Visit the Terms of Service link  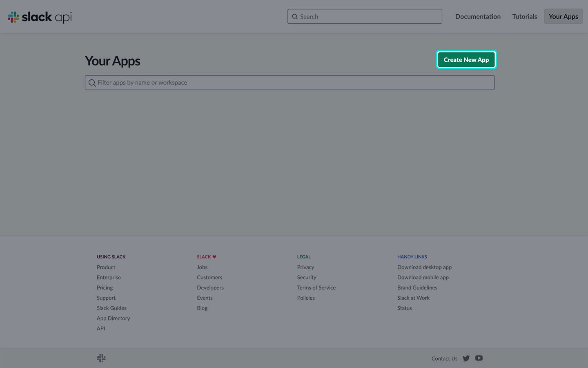tap(316, 287)
